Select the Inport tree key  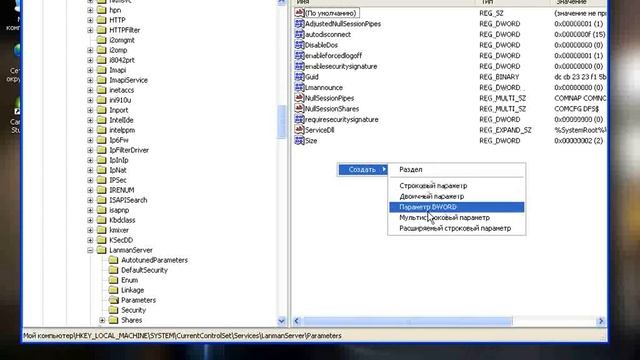(119, 110)
